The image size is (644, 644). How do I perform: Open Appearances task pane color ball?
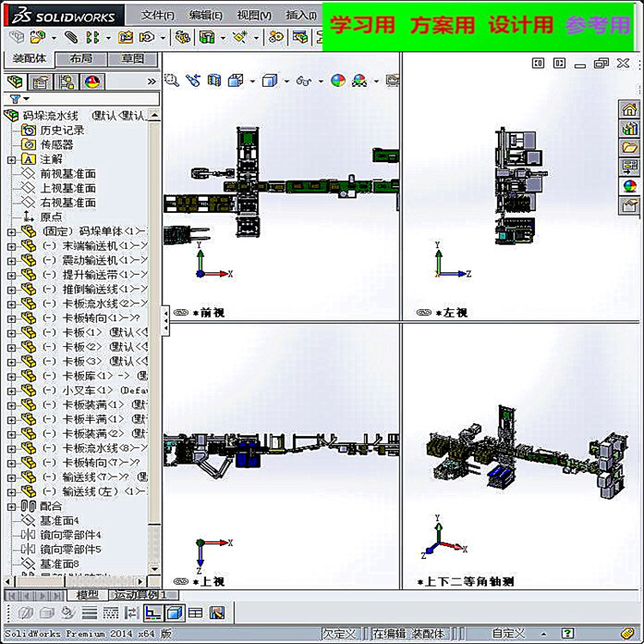coord(629,186)
